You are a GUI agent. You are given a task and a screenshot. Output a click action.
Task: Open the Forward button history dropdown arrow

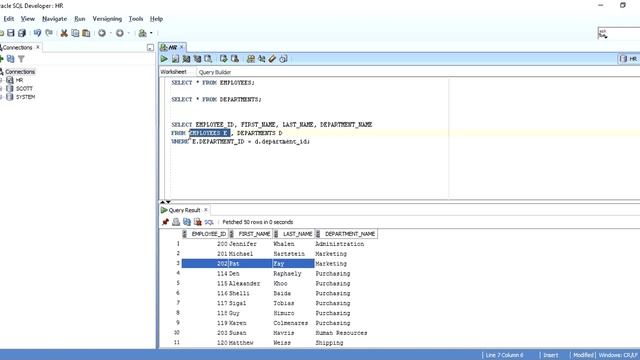[129, 33]
